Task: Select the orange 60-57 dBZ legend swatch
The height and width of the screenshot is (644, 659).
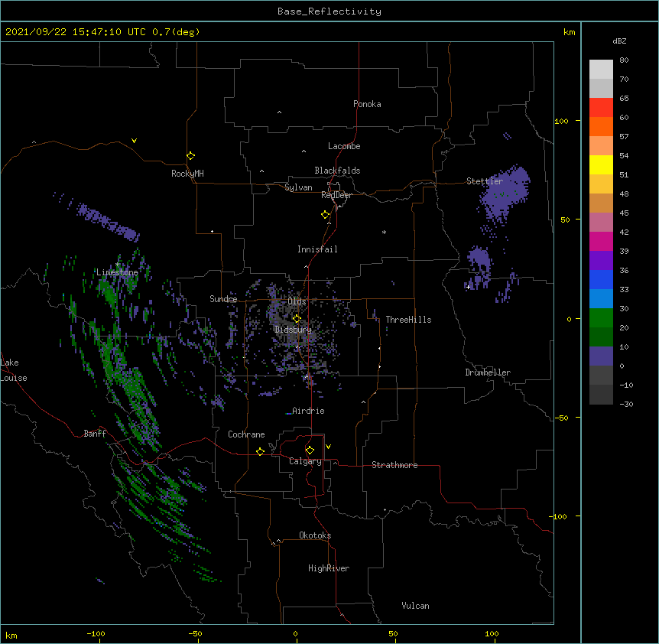Action: (601, 126)
